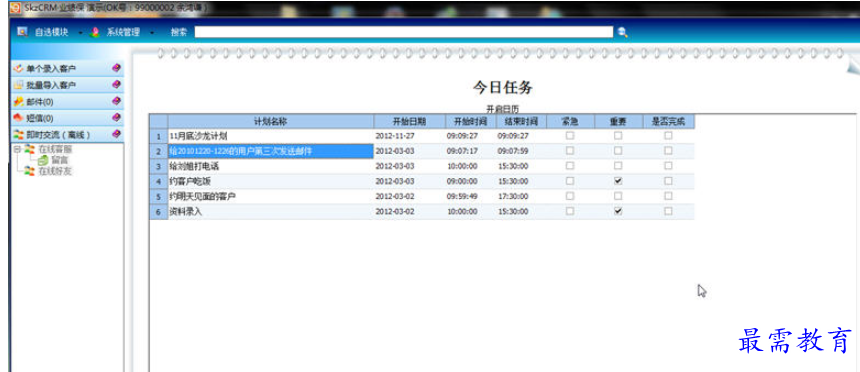The width and height of the screenshot is (860, 372).
Task: Open the 自选模块 menu
Action: (x=52, y=32)
